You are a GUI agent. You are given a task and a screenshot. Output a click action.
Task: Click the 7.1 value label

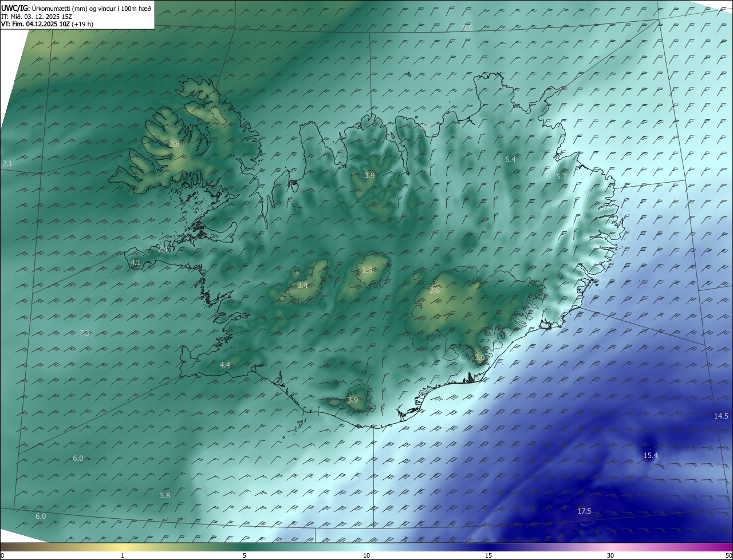[x=7, y=164]
